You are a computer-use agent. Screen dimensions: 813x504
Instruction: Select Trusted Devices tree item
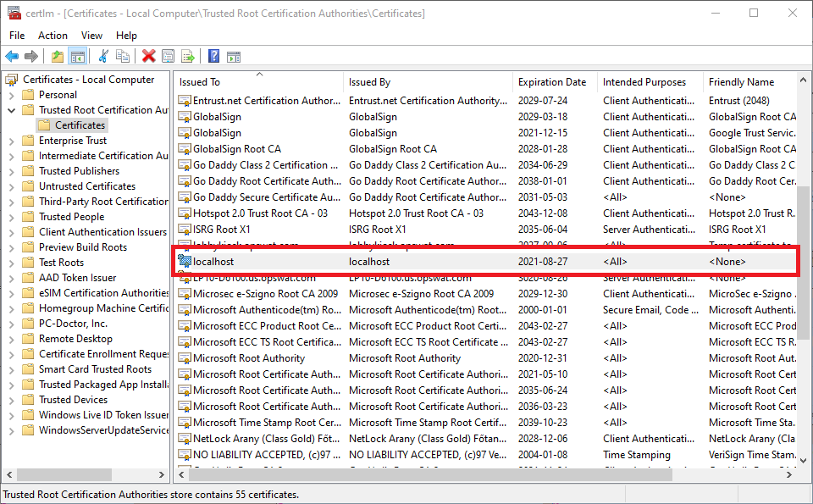[x=73, y=400]
